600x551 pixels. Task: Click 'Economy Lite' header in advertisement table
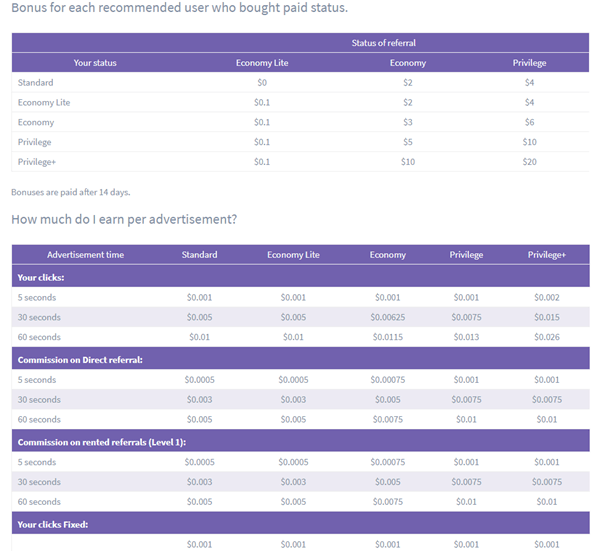tap(293, 255)
